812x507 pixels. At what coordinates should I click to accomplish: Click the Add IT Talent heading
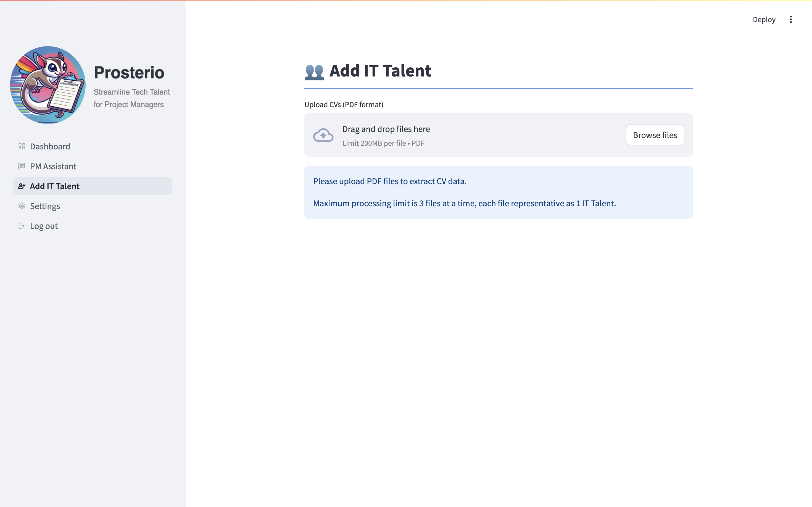[x=380, y=71]
